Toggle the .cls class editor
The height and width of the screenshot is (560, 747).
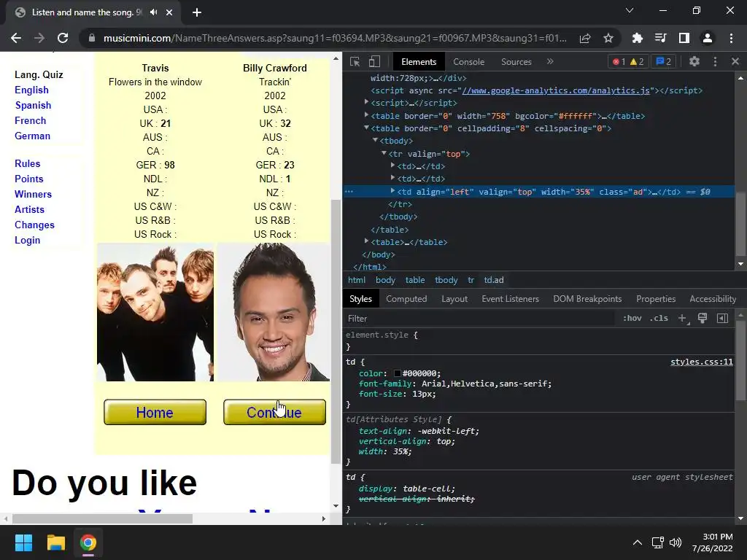tap(659, 318)
